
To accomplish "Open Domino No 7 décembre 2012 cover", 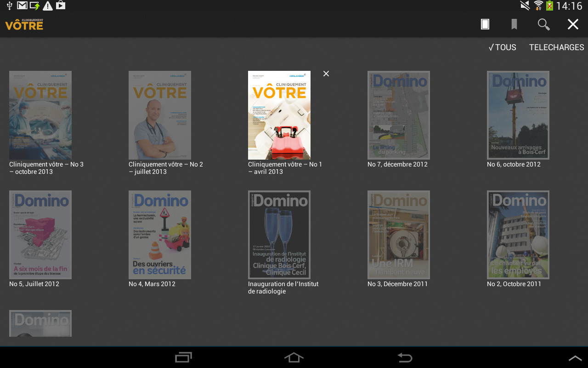I will pyautogui.click(x=399, y=115).
